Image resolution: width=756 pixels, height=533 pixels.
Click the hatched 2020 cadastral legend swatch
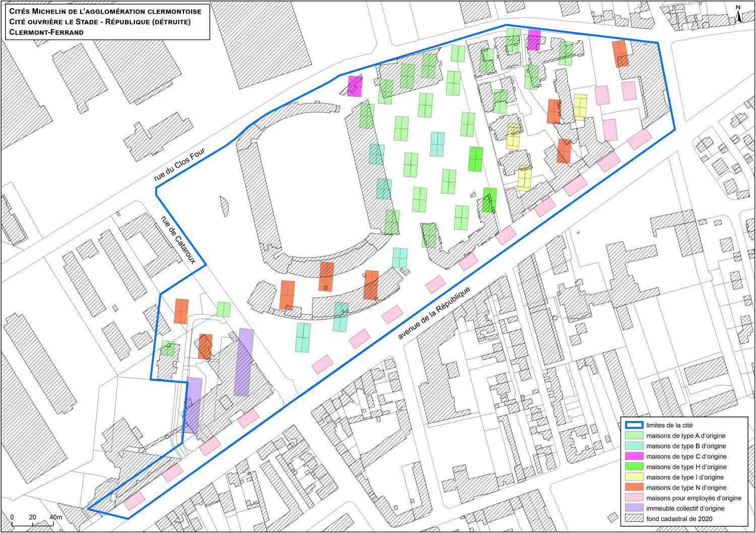[x=633, y=519]
